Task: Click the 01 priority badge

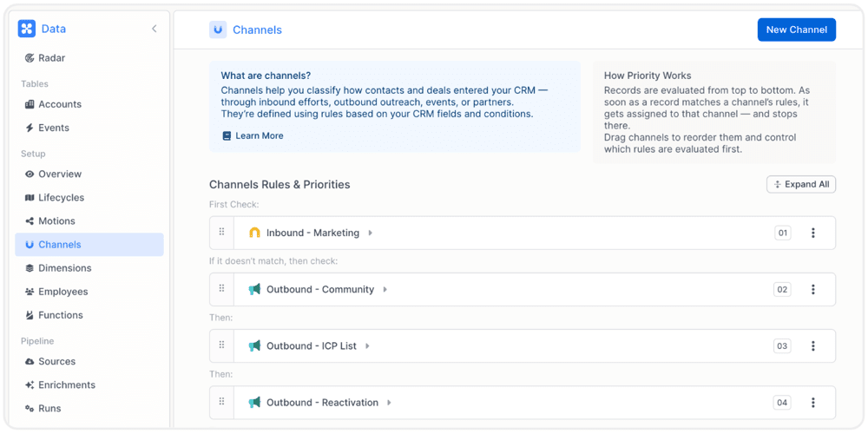Action: [x=783, y=233]
